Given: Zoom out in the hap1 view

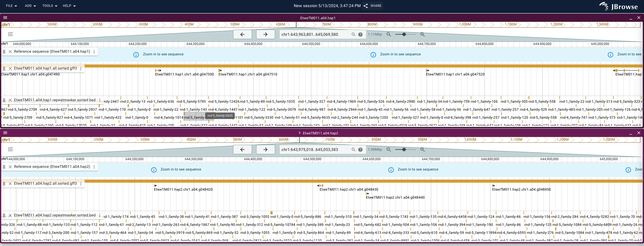Looking at the screenshot, I should point(389,34).
